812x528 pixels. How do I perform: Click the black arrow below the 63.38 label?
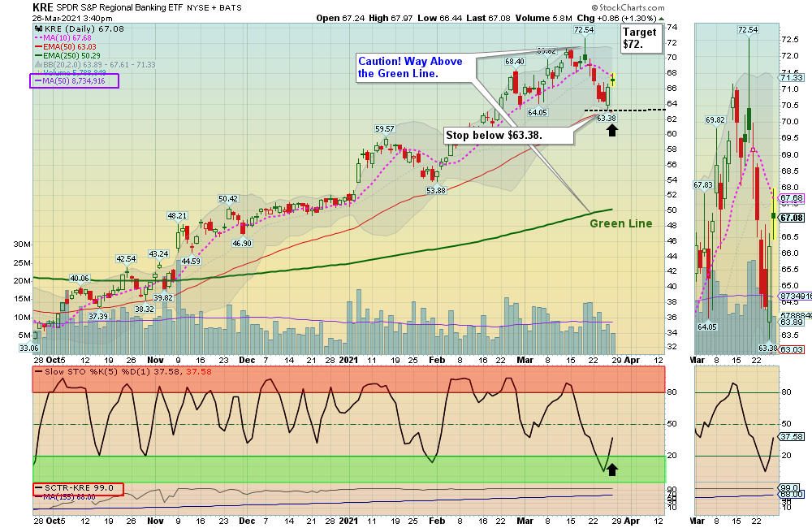(x=612, y=130)
